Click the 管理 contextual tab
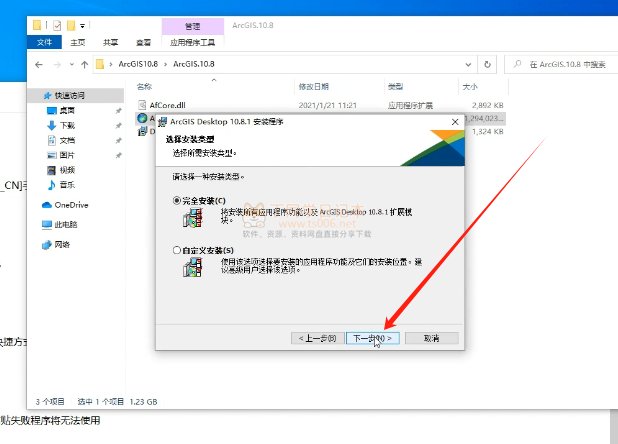 click(193, 26)
